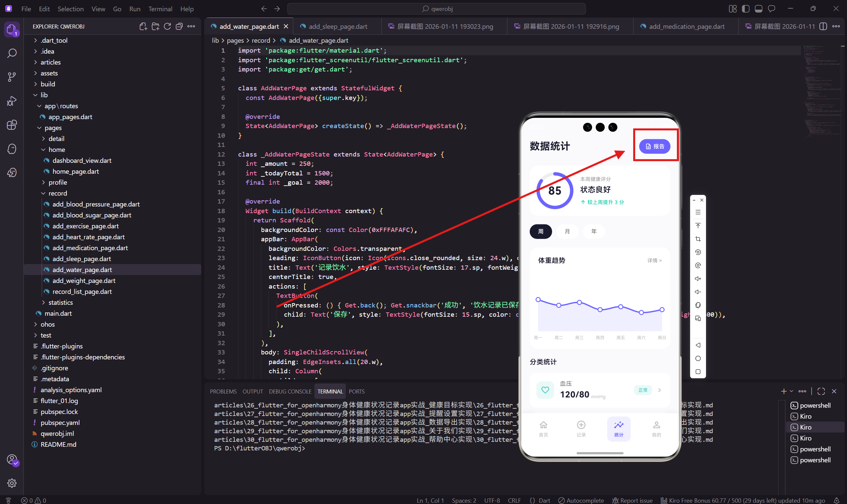Click the qwerobj command search box

(436, 9)
